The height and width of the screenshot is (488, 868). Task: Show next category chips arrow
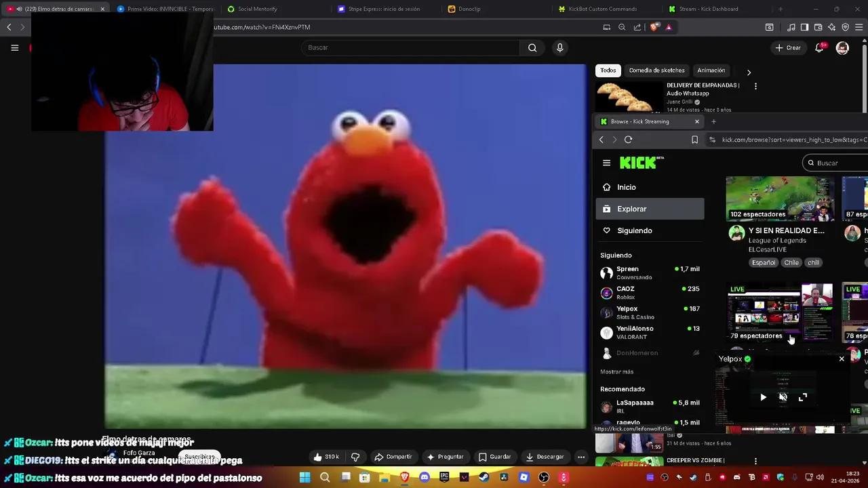click(749, 72)
